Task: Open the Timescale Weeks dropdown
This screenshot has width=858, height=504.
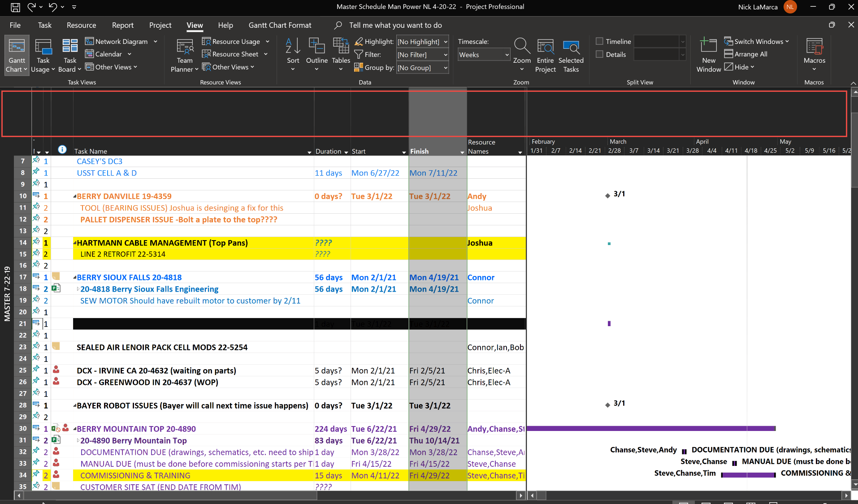Action: click(507, 55)
